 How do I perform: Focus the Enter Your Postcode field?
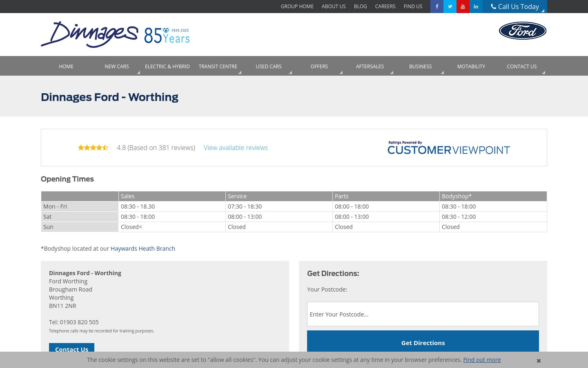point(423,314)
